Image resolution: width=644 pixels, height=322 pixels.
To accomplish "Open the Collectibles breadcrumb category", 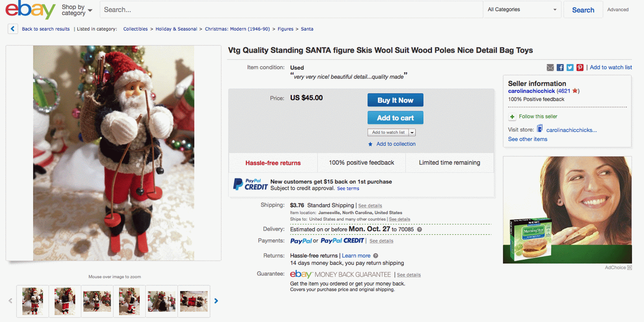I will click(x=135, y=29).
